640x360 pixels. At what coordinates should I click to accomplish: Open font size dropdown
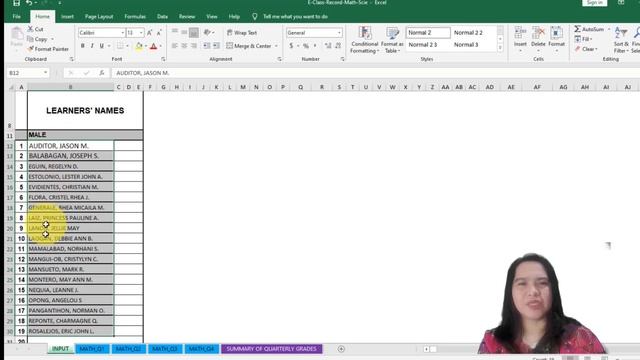click(141, 33)
